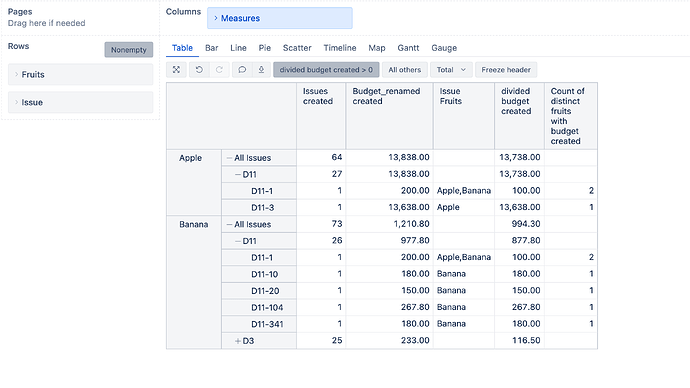Viewport: 690px width, 388px height.
Task: Click the Issues created column header
Action: [x=321, y=116]
